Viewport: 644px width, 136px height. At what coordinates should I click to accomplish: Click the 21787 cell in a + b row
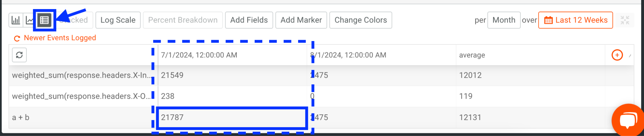[x=232, y=118]
